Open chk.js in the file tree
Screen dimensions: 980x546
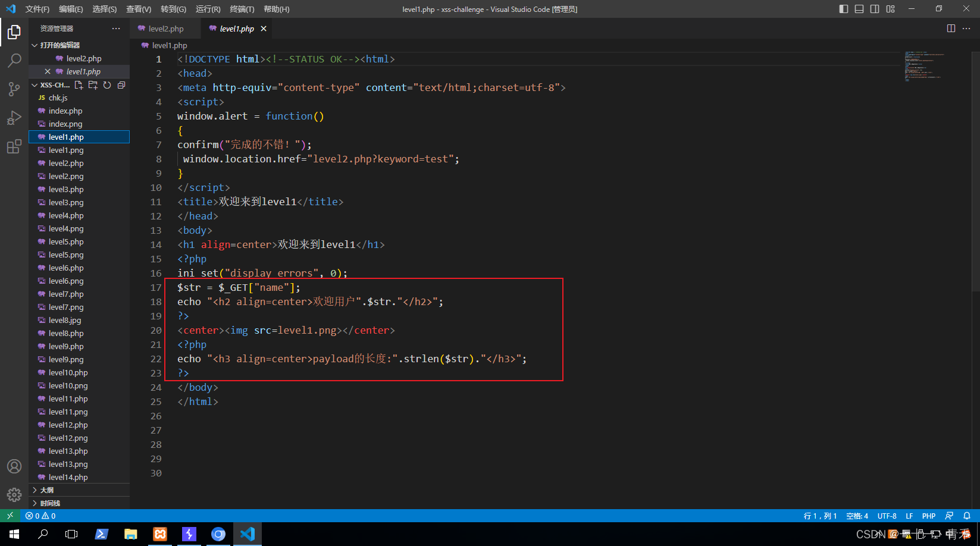[79, 98]
